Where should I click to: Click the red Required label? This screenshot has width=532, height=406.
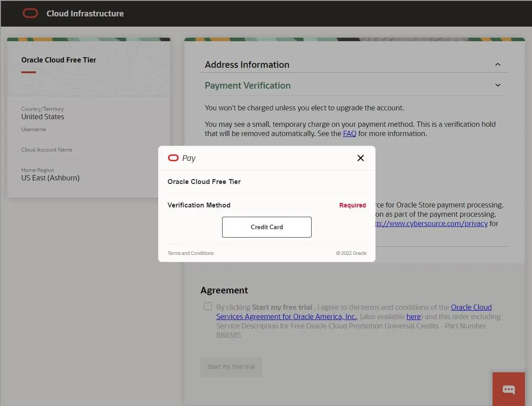pyautogui.click(x=352, y=205)
